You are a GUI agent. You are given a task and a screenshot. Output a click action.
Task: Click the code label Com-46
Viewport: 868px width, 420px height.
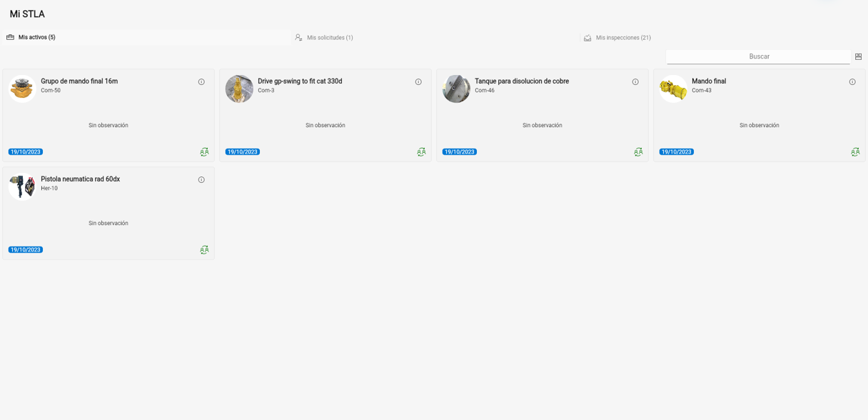click(485, 91)
